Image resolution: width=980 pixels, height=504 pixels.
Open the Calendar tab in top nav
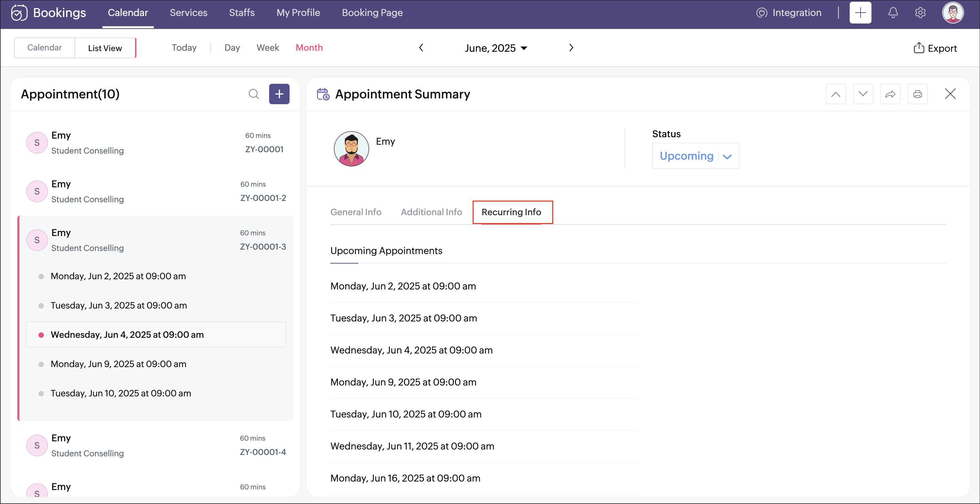128,13
